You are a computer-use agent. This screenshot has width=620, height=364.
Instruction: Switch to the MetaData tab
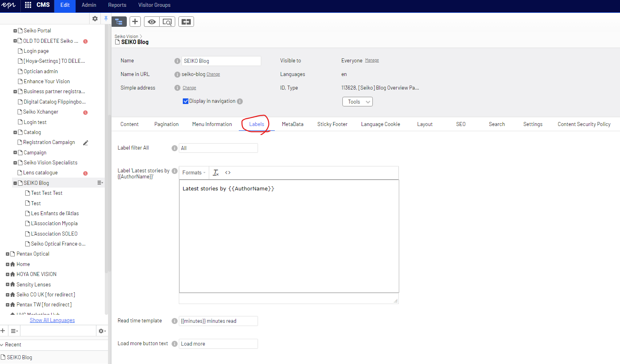tap(292, 124)
